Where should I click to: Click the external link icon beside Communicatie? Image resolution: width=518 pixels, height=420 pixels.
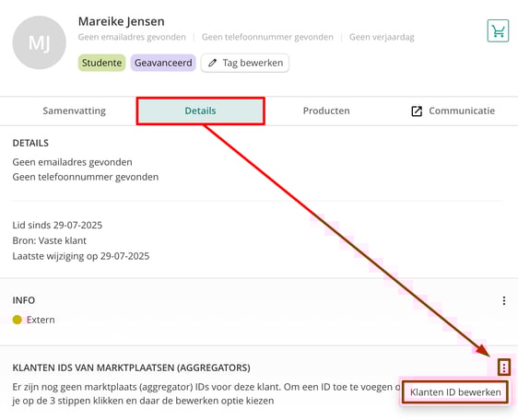tap(417, 111)
